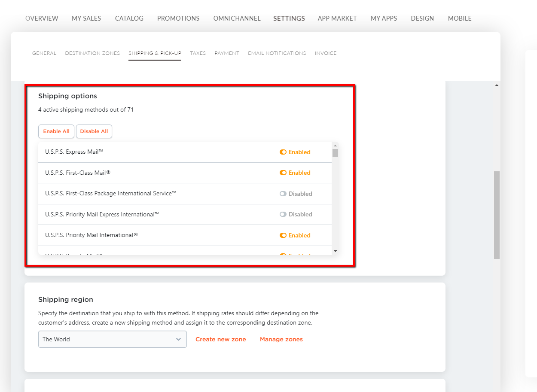Switch to the General tab
The image size is (537, 392).
(x=44, y=53)
